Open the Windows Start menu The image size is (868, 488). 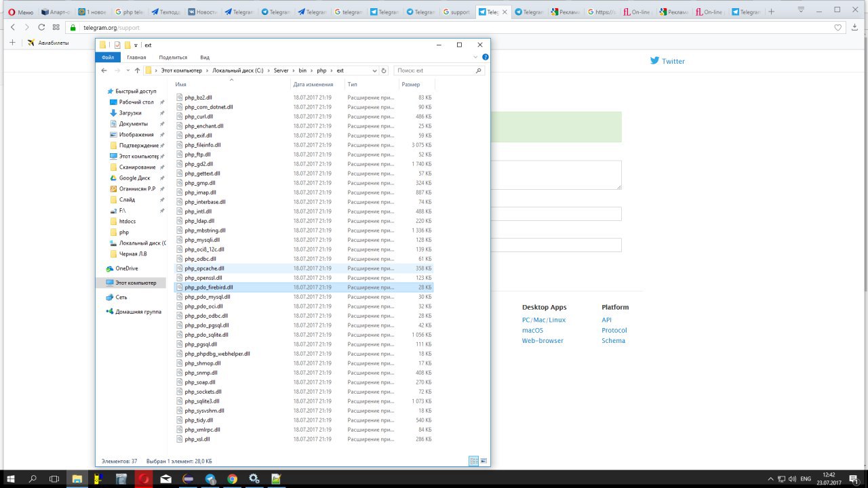[x=12, y=479]
